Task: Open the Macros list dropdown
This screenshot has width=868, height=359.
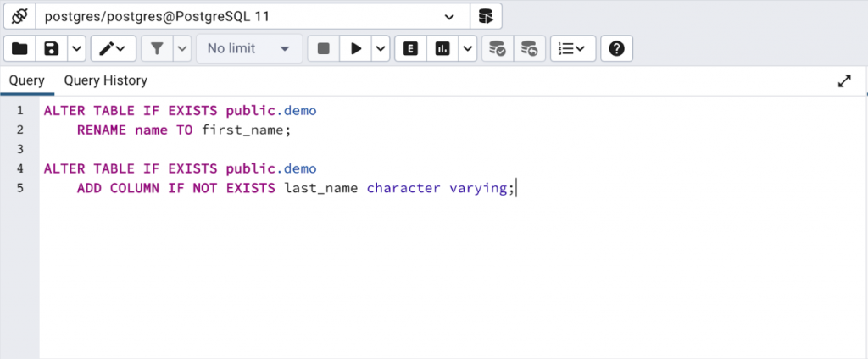Action: [x=573, y=49]
